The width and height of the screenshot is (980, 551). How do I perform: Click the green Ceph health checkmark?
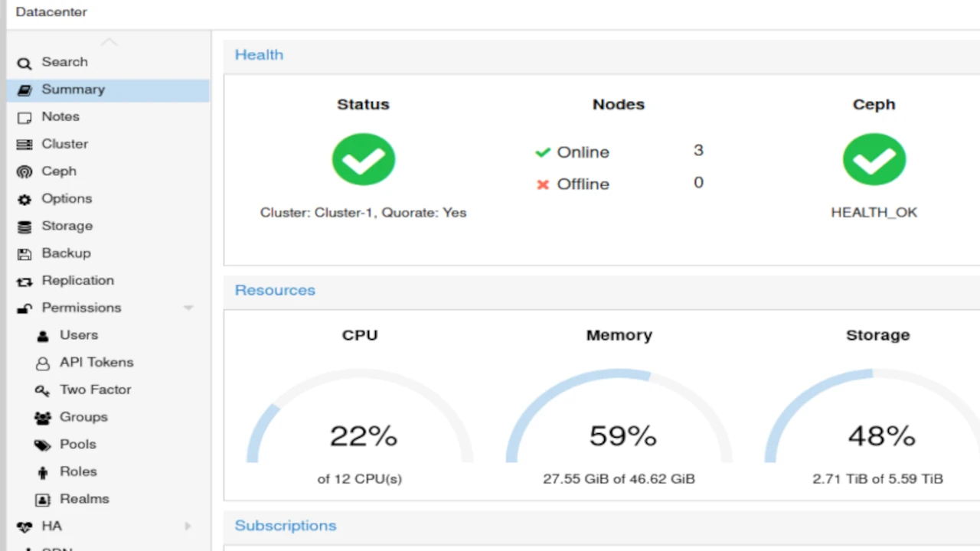tap(874, 159)
